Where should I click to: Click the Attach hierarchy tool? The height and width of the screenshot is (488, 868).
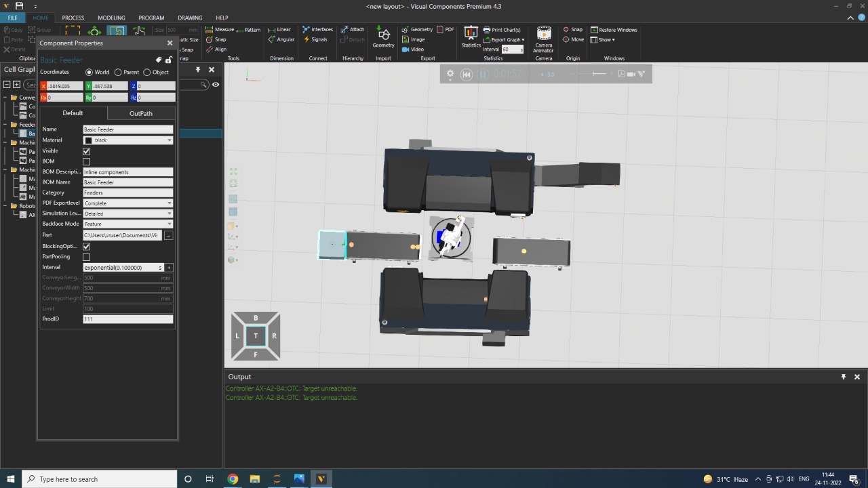353,30
